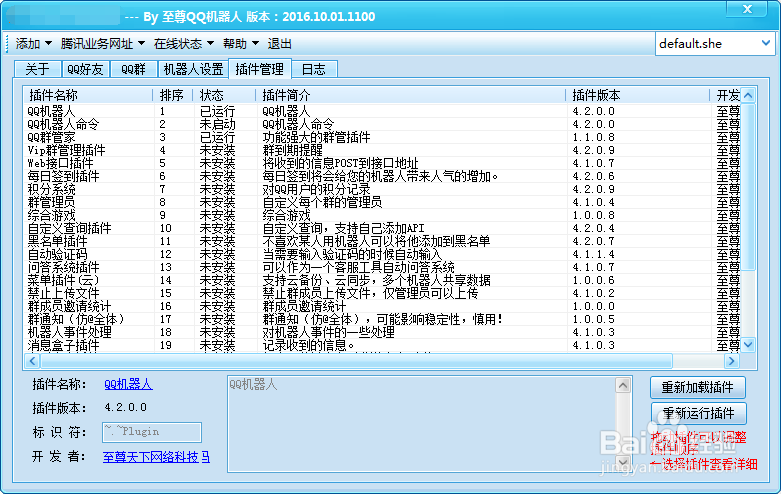Select the 黑名单插件 row
Viewport: 781px width, 494px height.
coord(382,241)
